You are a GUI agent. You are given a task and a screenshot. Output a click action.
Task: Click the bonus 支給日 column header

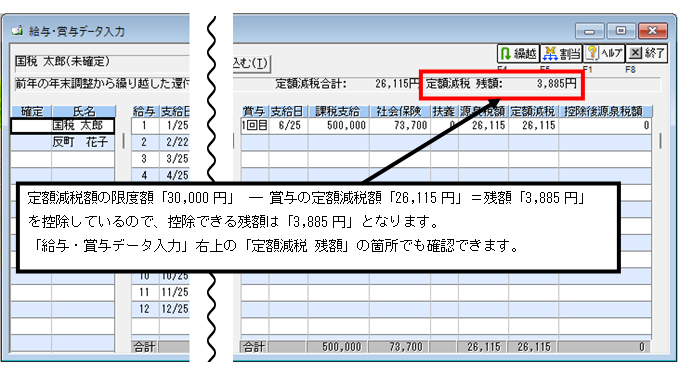point(288,111)
